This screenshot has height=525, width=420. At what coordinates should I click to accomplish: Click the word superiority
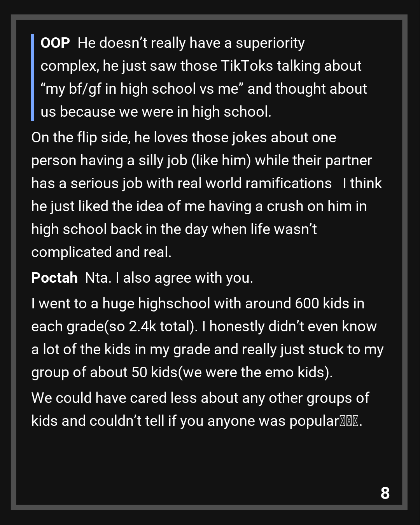click(270, 43)
